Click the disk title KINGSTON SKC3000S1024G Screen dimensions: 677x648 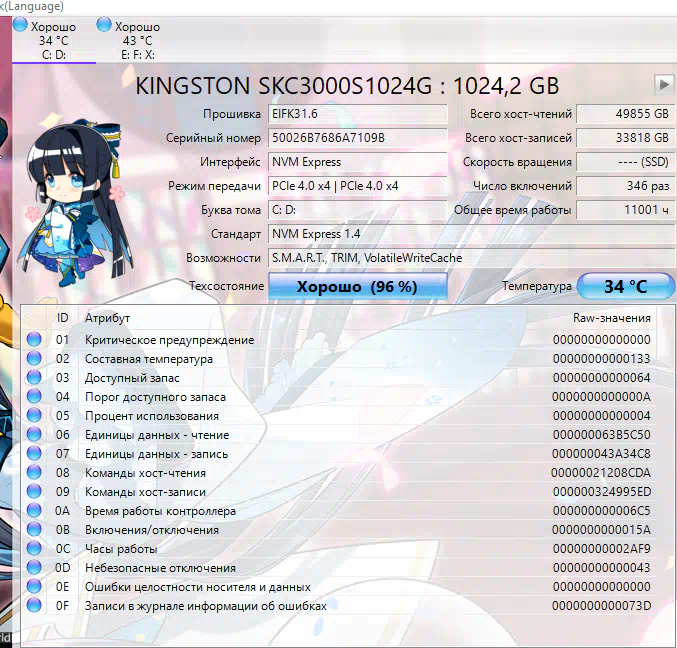point(284,85)
